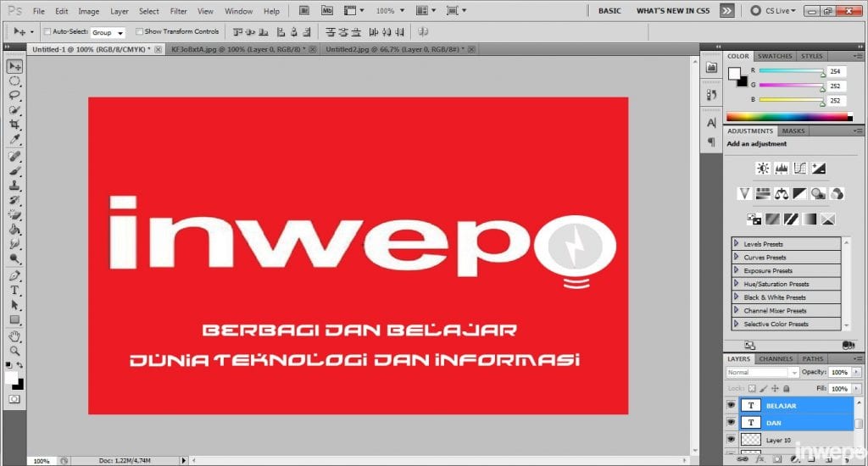Select the Zoom tool in toolbox

coord(14,351)
